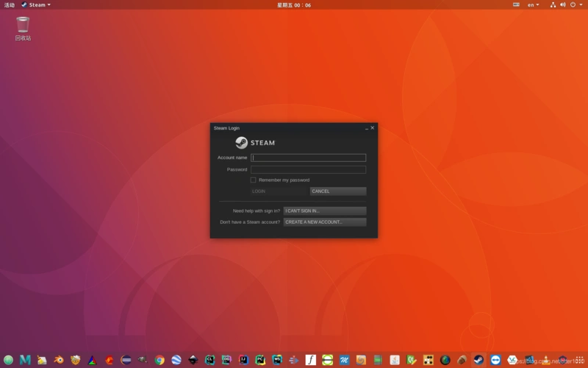This screenshot has height=368, width=588.
Task: Open the Java coffee cup dock icon
Action: [395, 360]
